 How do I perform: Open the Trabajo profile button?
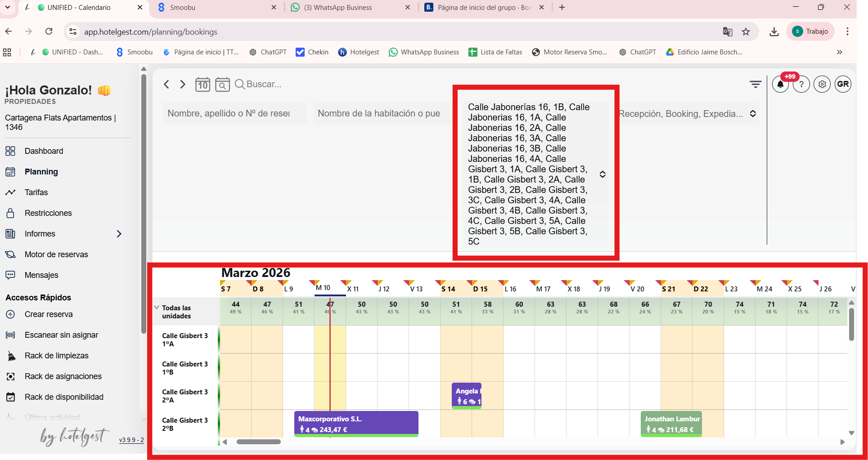810,31
